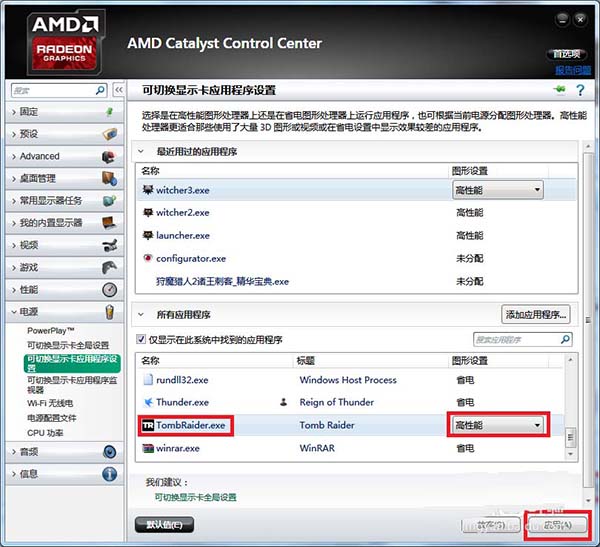Click the TombRaider.exe TR icon
Screen dimensions: 600x547
click(148, 425)
